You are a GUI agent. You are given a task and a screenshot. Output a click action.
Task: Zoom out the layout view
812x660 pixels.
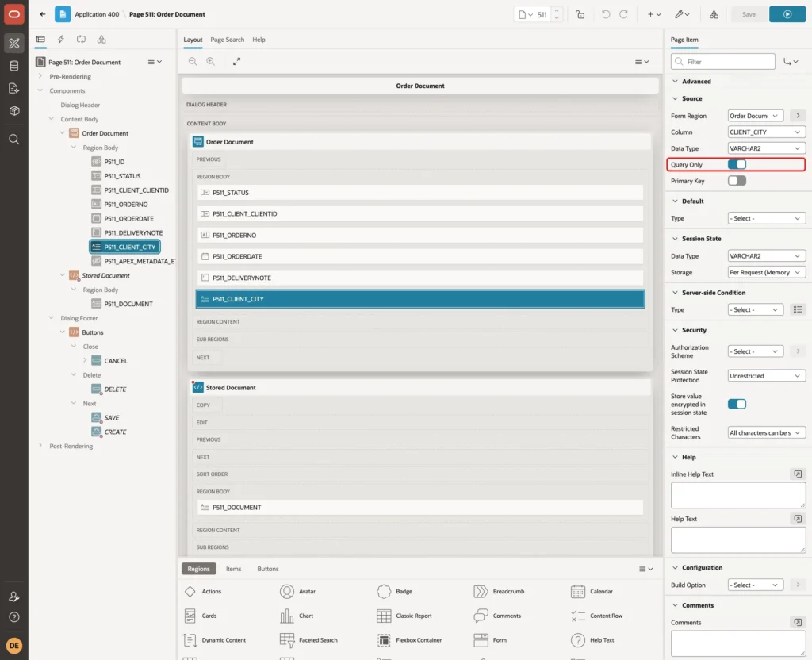(x=193, y=61)
